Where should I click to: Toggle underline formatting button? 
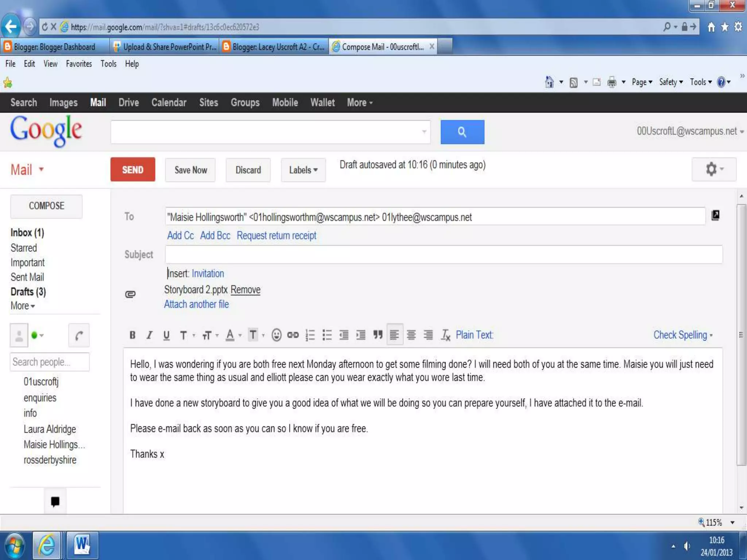point(167,335)
